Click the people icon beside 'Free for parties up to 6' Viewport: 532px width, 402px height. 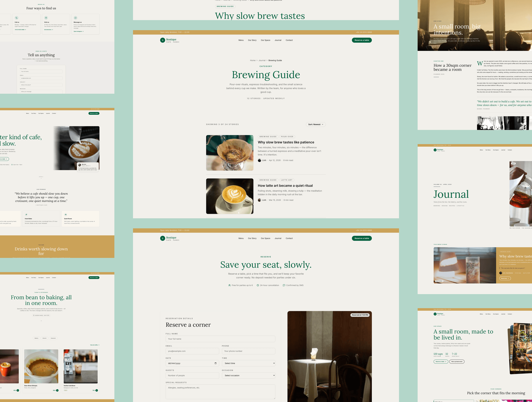point(230,285)
